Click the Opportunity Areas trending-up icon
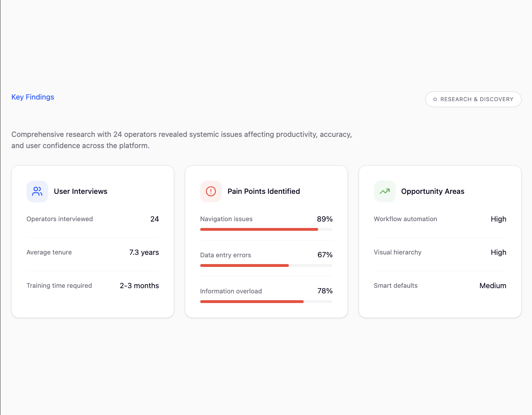The image size is (532, 415). [x=385, y=191]
